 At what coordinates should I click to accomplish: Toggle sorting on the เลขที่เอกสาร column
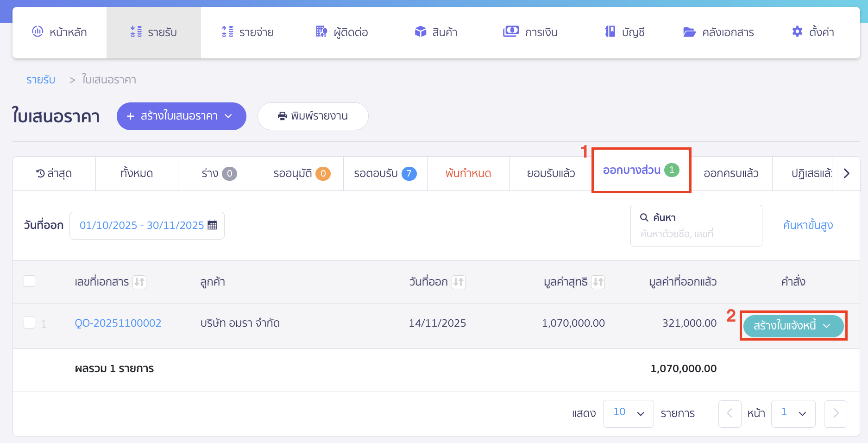pos(141,282)
